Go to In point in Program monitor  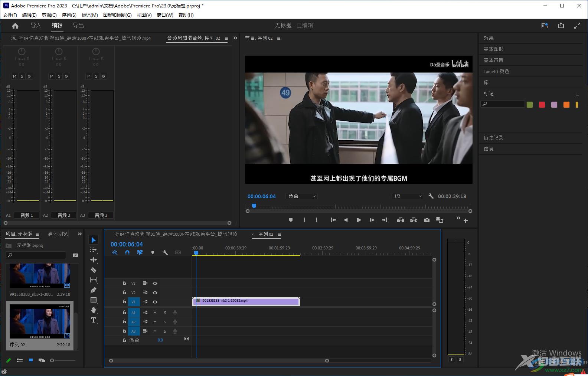(x=333, y=220)
